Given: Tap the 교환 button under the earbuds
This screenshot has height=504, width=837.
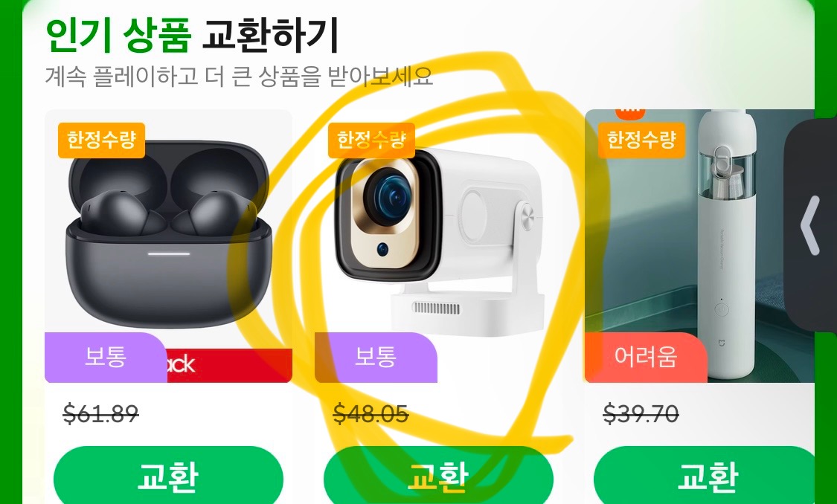Looking at the screenshot, I should tap(168, 475).
